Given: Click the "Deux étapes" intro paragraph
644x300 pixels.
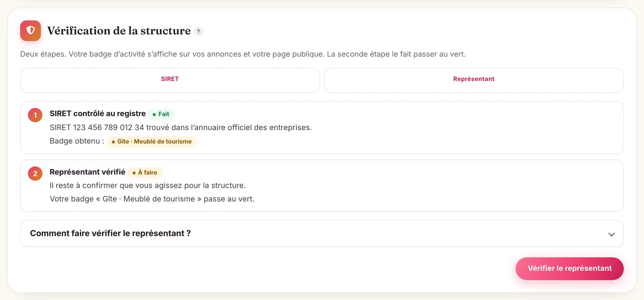Looking at the screenshot, I should [x=243, y=55].
